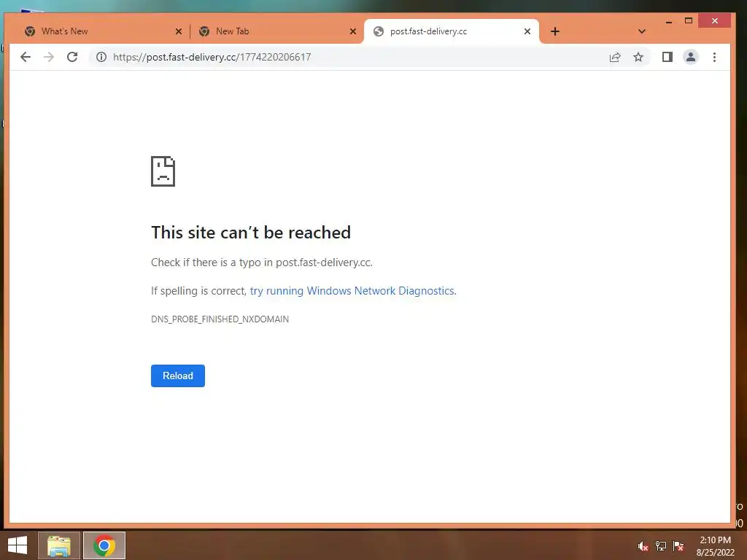The height and width of the screenshot is (560, 747).
Task: Click the blue Reload button
Action: (x=178, y=376)
